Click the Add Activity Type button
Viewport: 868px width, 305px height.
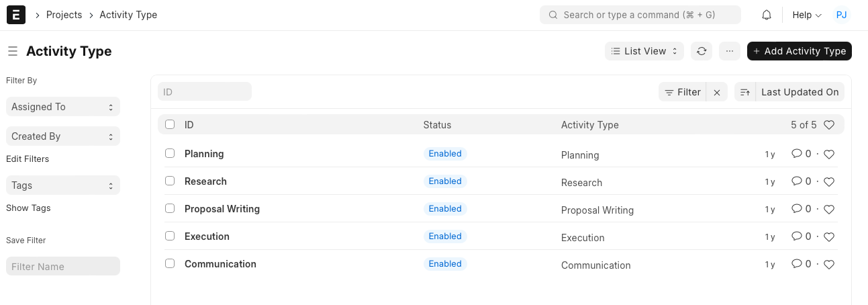pyautogui.click(x=799, y=51)
